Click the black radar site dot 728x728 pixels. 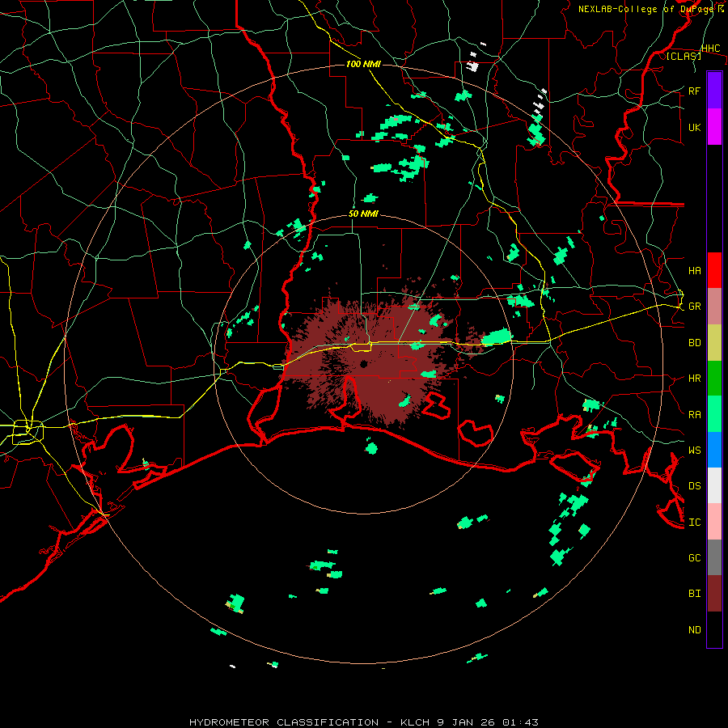[x=363, y=364]
